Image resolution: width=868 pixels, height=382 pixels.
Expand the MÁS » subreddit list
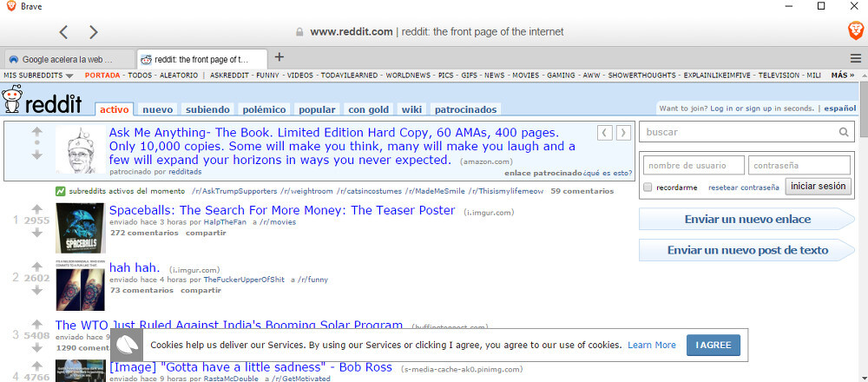843,76
